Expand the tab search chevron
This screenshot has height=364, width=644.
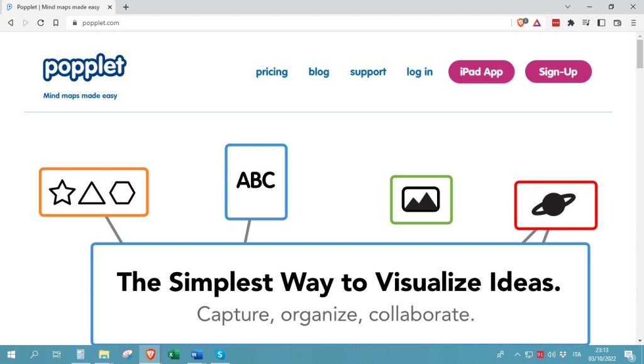(568, 7)
